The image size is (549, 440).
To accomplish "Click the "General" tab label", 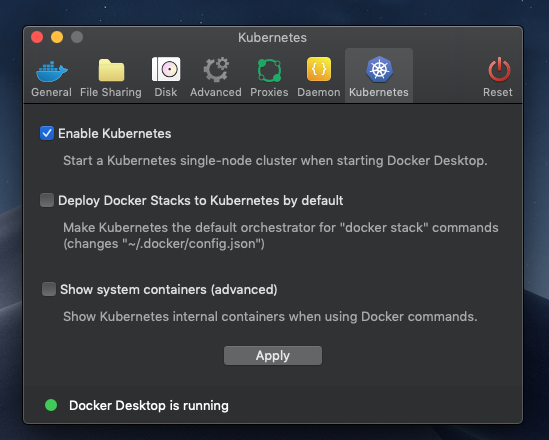I will pos(51,92).
